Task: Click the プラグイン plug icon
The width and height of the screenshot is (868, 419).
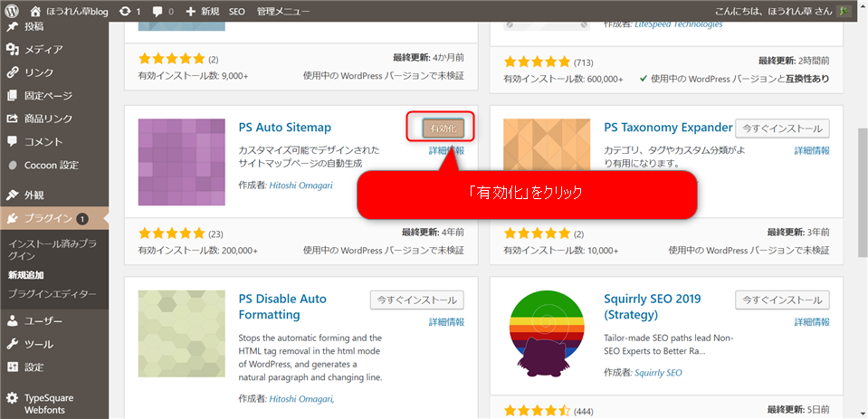Action: point(13,219)
